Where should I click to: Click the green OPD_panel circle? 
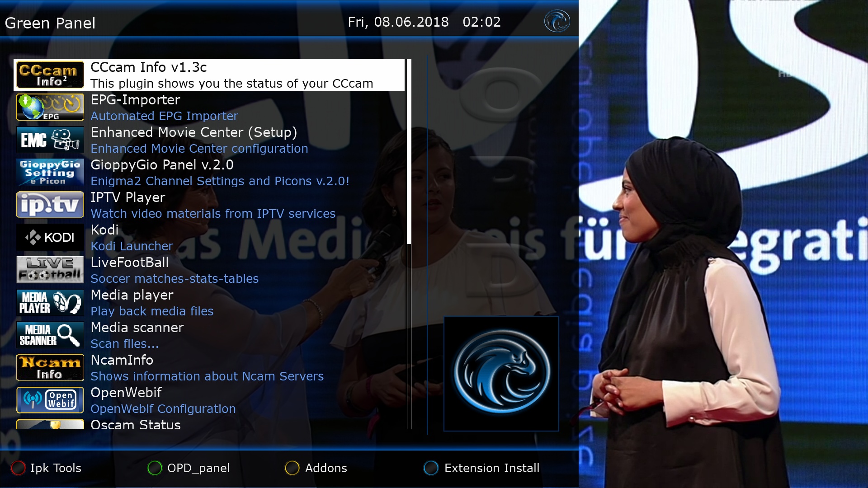tap(155, 468)
